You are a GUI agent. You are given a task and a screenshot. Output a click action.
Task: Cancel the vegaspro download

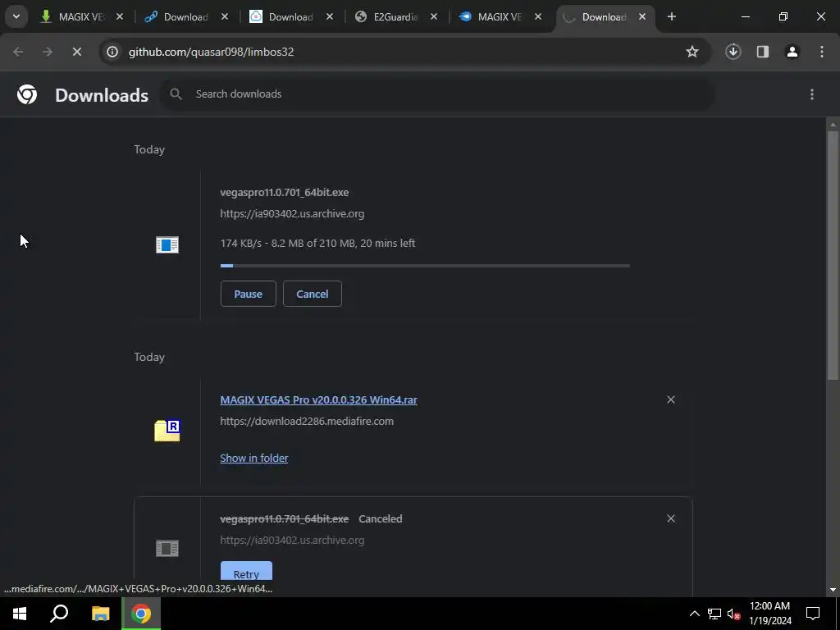(x=313, y=294)
